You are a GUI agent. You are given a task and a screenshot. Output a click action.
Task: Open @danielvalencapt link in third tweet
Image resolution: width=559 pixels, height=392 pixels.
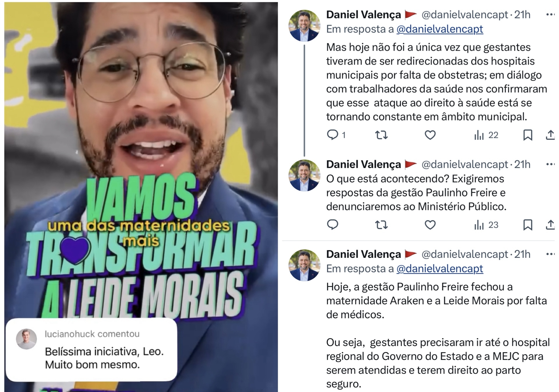coord(440,269)
